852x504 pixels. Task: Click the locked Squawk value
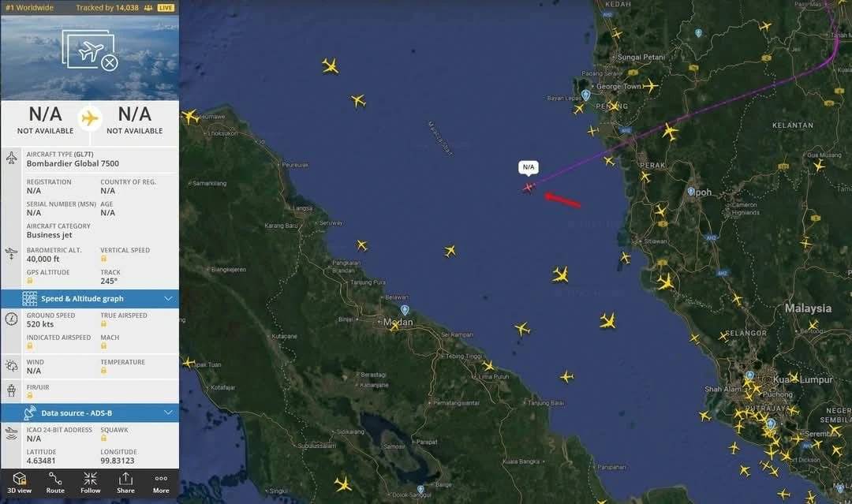point(103,439)
